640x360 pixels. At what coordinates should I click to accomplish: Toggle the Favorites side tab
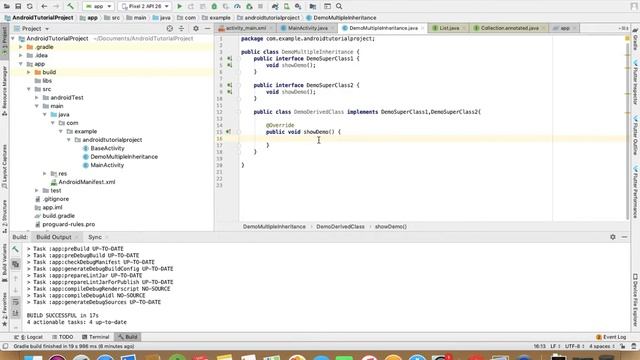click(4, 309)
